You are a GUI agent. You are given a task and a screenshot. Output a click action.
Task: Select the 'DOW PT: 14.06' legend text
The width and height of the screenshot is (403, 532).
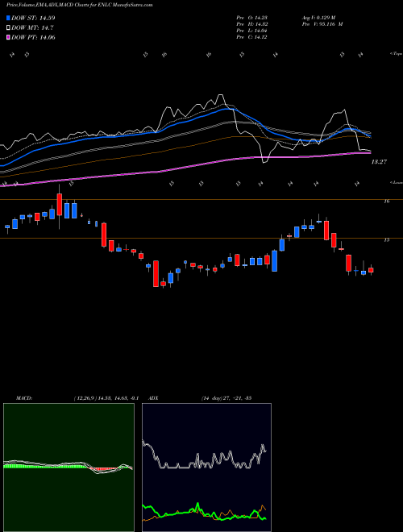tap(33, 37)
